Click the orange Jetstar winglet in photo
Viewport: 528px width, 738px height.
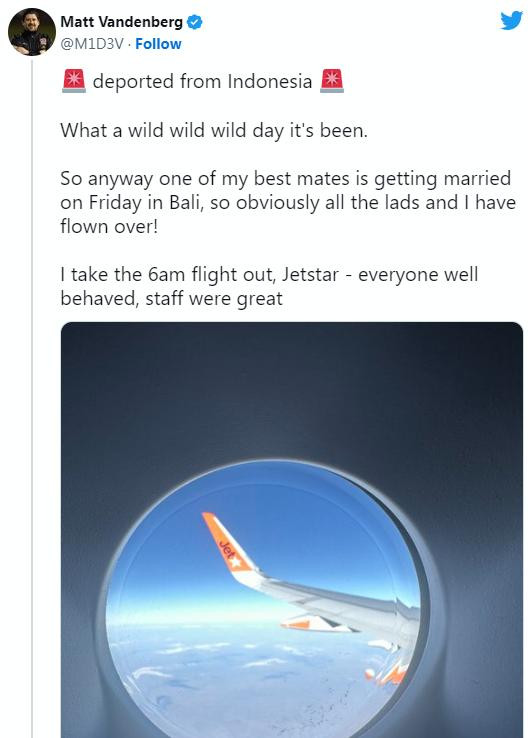pos(228,542)
